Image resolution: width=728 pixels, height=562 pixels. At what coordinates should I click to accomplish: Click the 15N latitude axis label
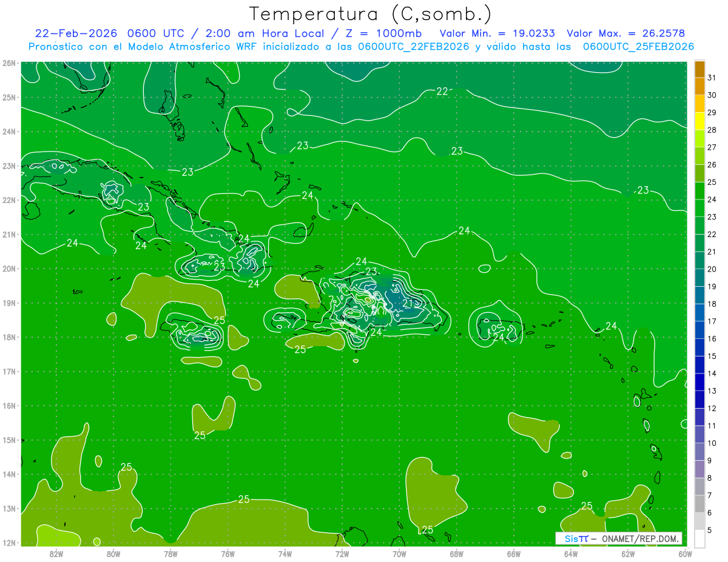[8, 440]
